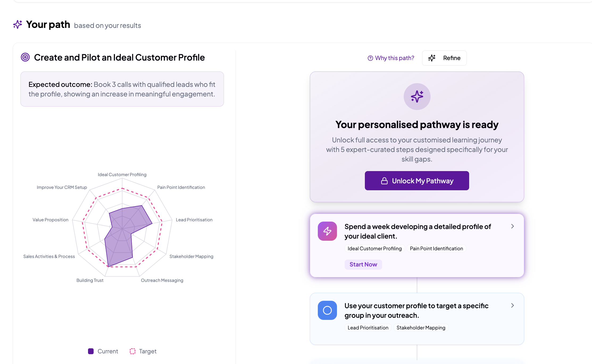Click the sparkle icon beside "Your path" heading
The width and height of the screenshot is (592, 364).
[x=18, y=24]
